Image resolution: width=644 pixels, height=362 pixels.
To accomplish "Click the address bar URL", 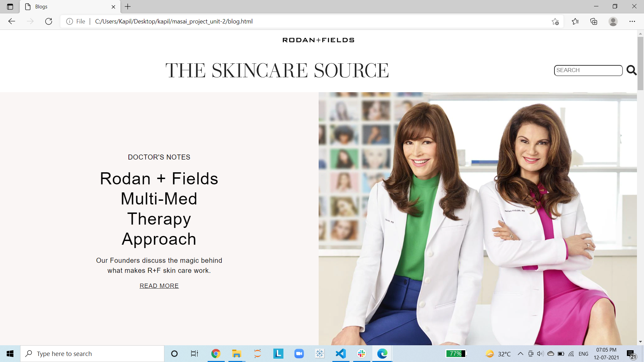I will click(174, 21).
